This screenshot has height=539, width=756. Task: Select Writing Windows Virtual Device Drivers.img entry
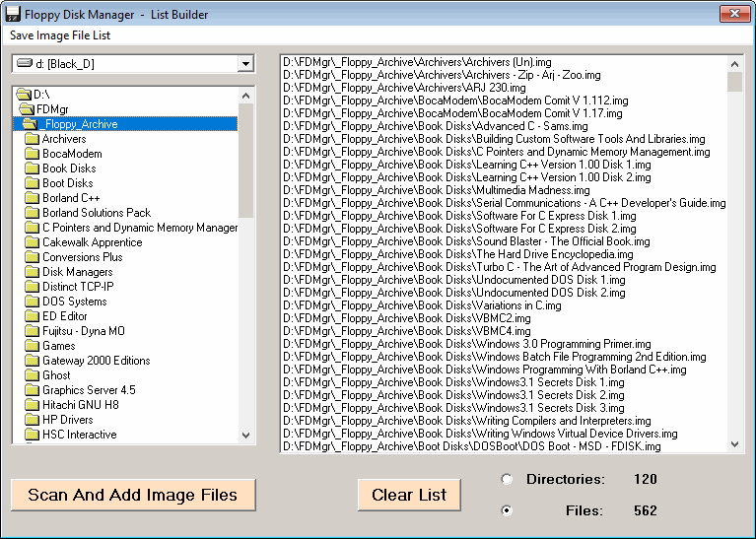click(x=480, y=434)
